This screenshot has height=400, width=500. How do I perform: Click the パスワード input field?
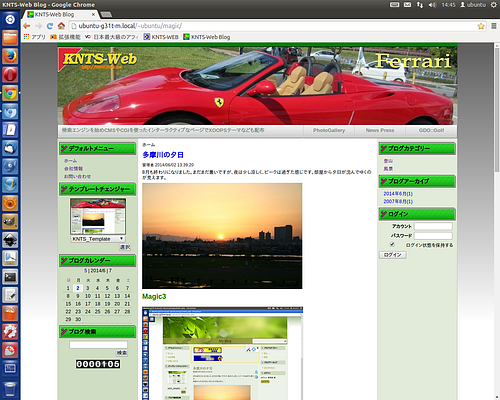pos(433,236)
